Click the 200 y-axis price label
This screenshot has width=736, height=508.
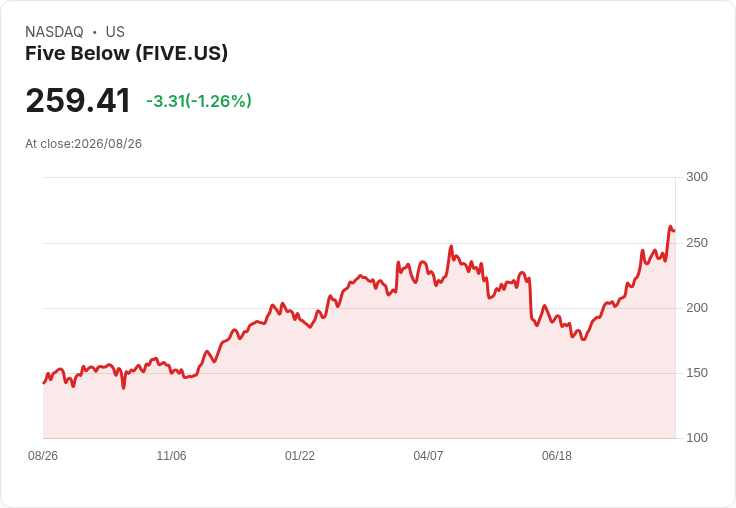pos(697,308)
